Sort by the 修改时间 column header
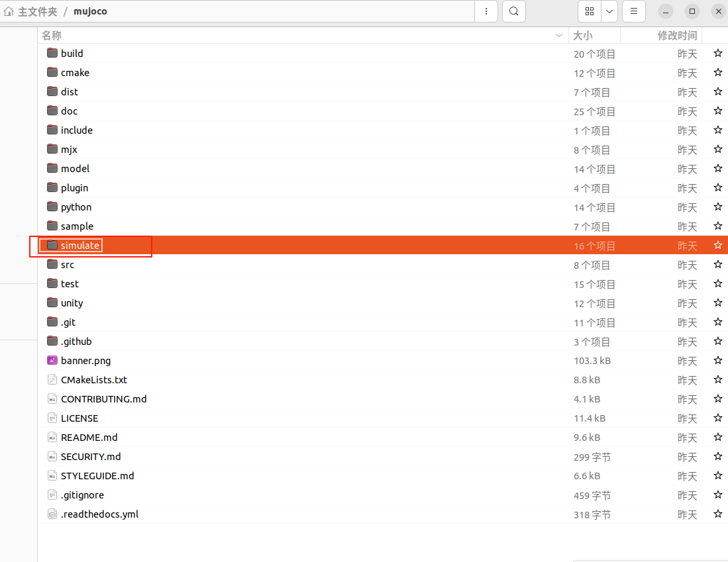This screenshot has width=728, height=562. click(677, 35)
